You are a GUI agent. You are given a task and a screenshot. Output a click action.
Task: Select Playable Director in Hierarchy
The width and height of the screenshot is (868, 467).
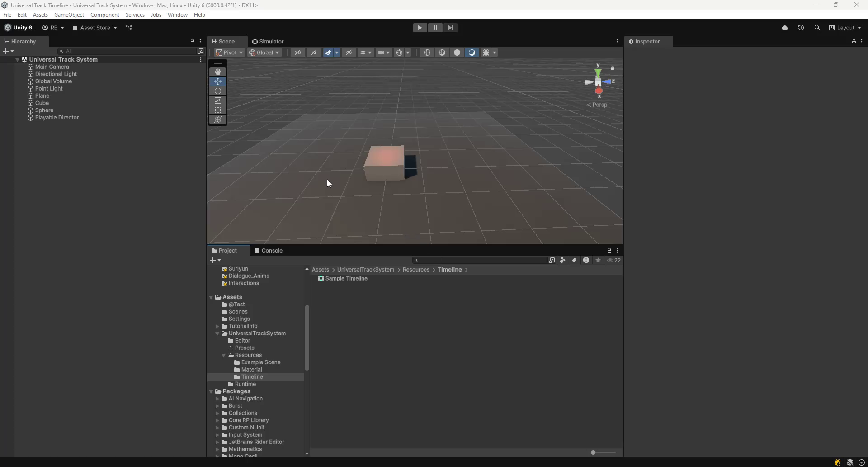click(57, 118)
